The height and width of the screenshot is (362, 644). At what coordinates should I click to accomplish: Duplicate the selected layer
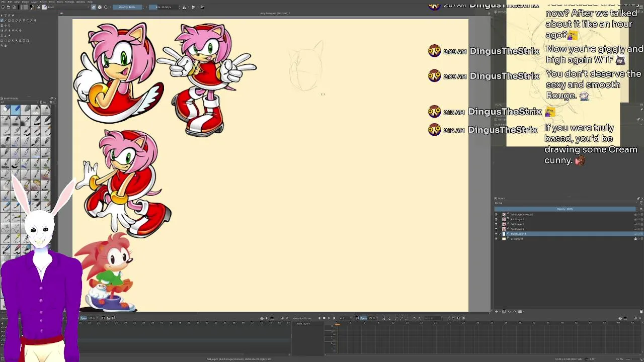504,311
